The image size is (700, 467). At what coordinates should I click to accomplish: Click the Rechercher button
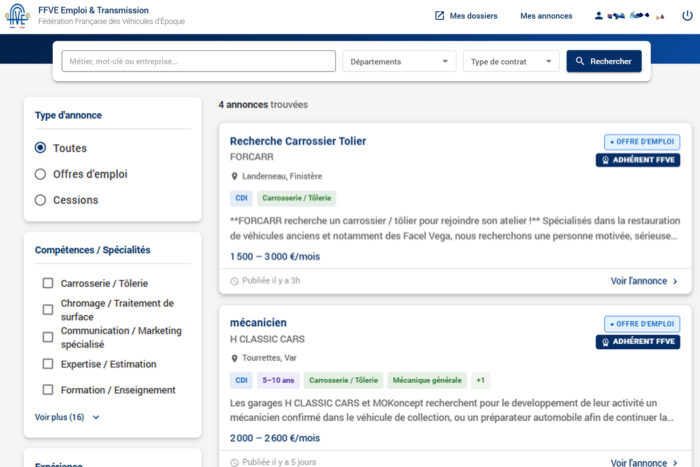point(604,61)
